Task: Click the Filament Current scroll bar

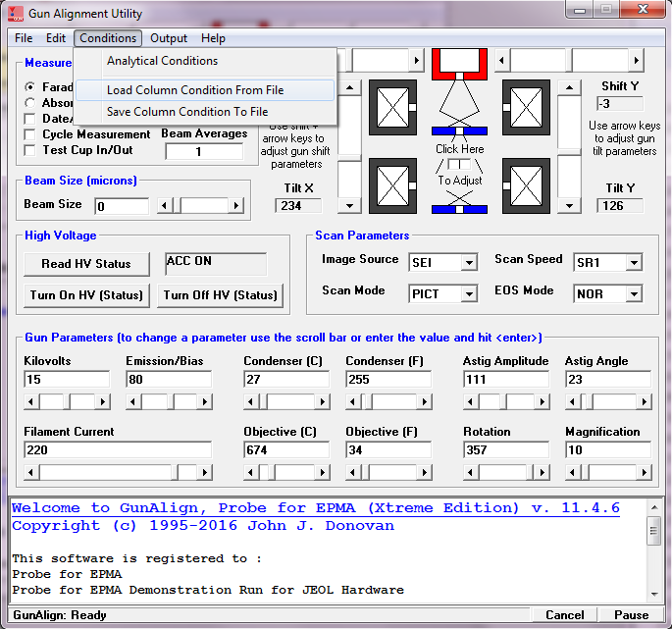Action: [x=118, y=472]
